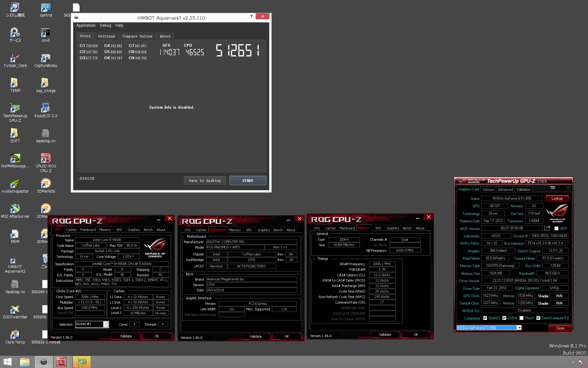Screen dimensions: 588x368
Task: Switch to GPU-Z taskbar button
Action: point(82,362)
